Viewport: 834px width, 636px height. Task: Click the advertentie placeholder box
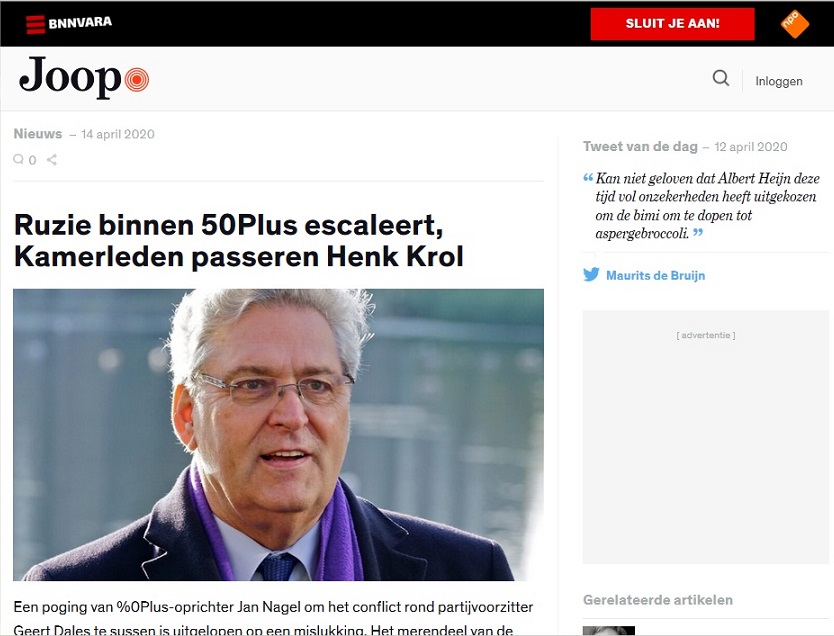coord(705,437)
